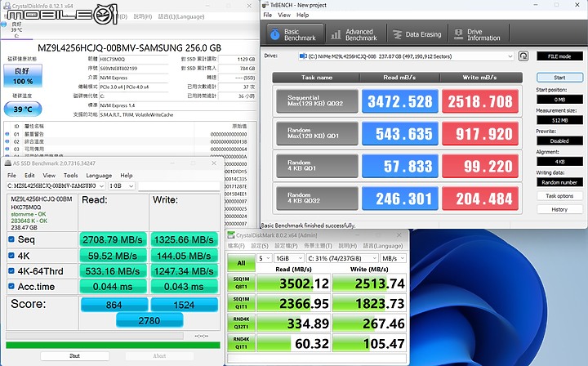588x366 pixels.
Task: Click the FILE mode button
Action: [x=559, y=56]
